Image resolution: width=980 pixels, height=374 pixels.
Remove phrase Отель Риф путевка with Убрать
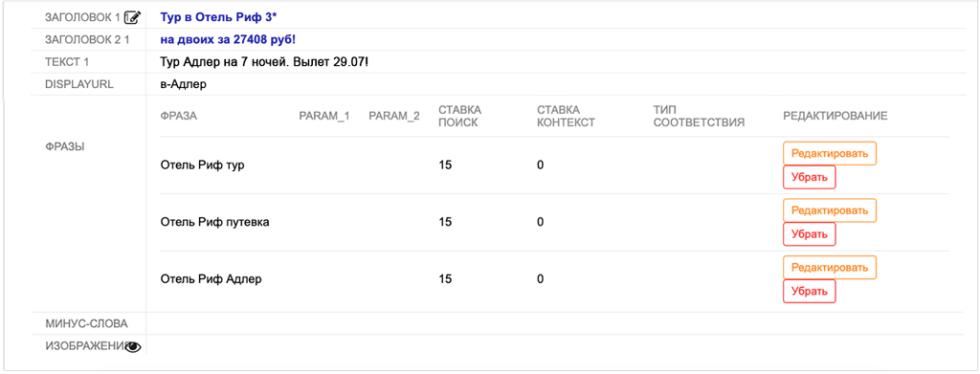click(810, 234)
